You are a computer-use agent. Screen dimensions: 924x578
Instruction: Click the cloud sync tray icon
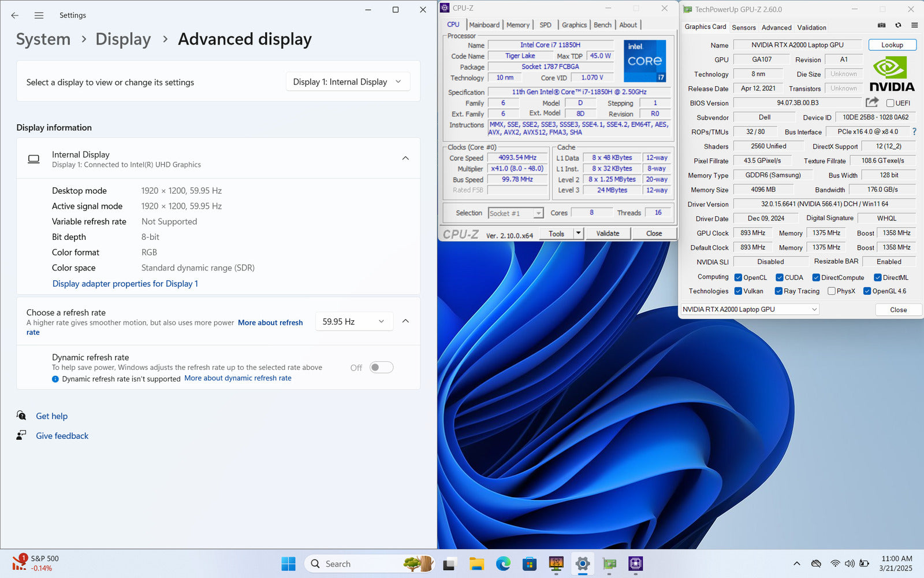pos(816,564)
